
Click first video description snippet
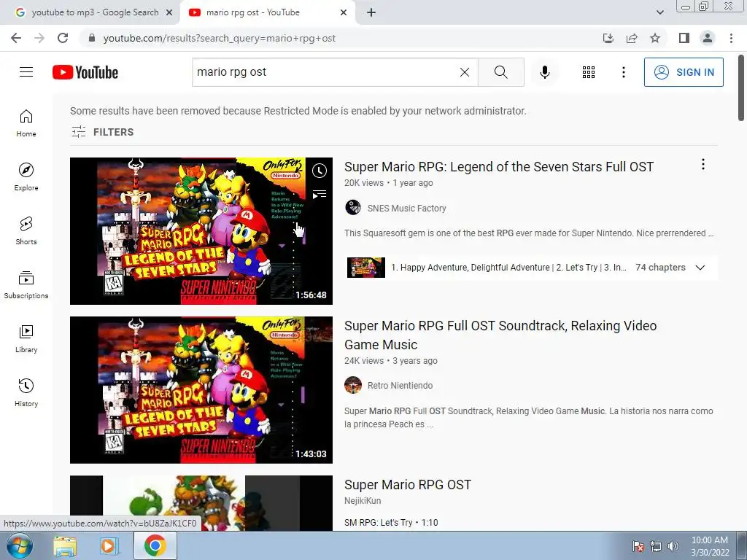(529, 233)
